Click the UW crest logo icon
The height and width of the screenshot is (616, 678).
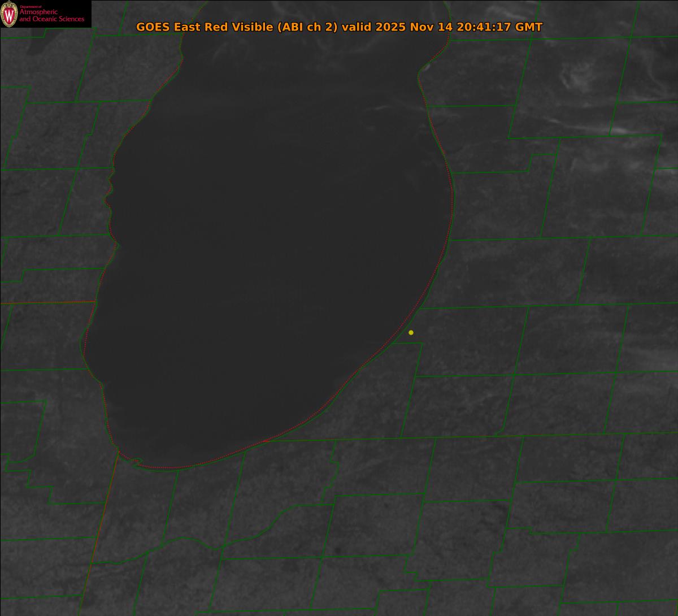[x=9, y=14]
